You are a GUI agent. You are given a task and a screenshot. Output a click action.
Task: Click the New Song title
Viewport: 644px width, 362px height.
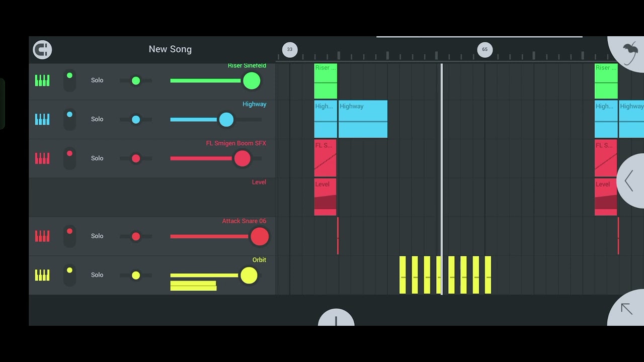[170, 49]
